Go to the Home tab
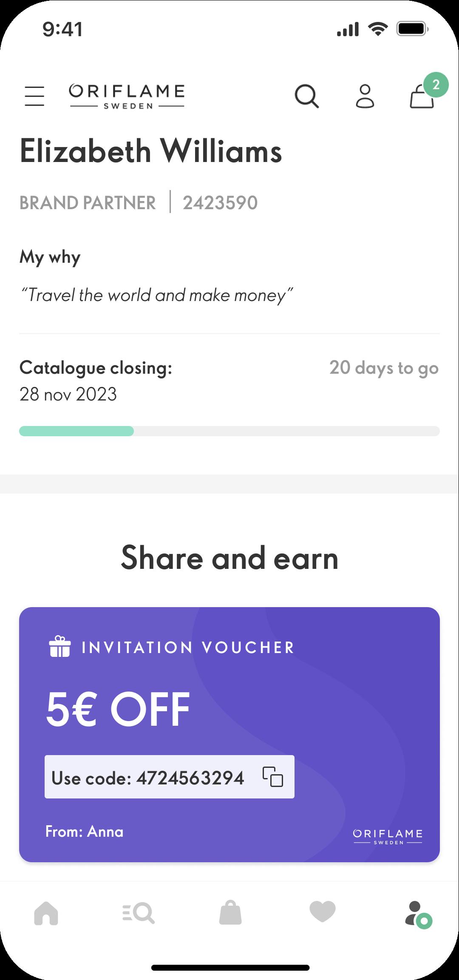The width and height of the screenshot is (459, 980). coord(46,912)
